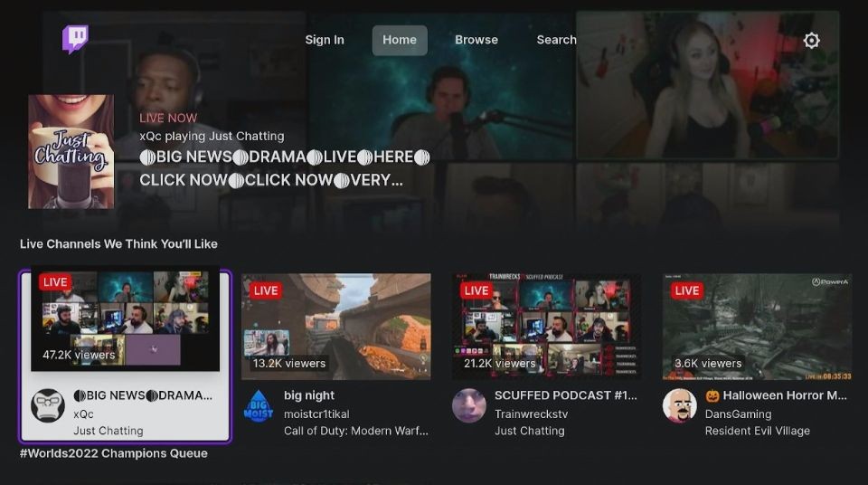Screen dimensions: 868x485
Task: Click 'Live Channels We Think You'll Like' heading
Action: click(118, 244)
